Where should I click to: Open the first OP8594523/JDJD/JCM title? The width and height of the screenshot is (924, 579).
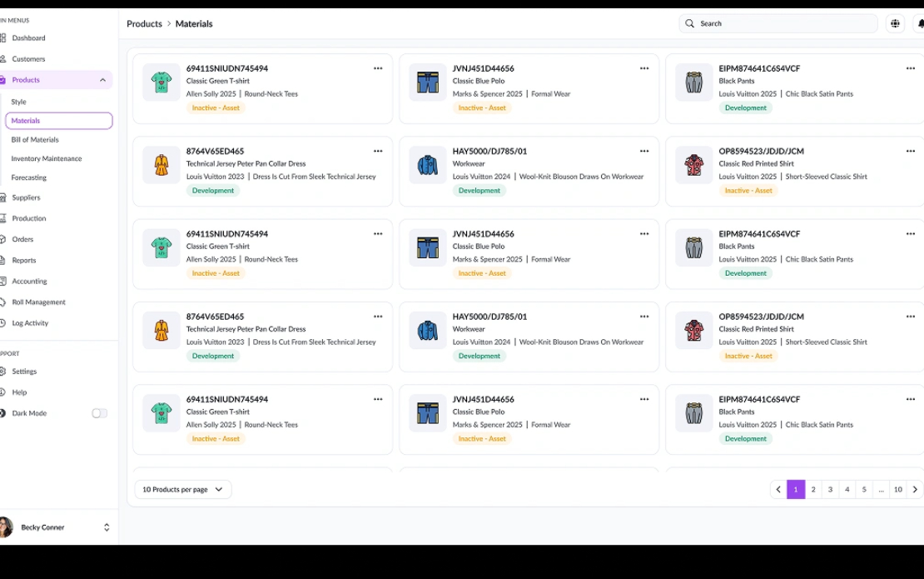762,151
